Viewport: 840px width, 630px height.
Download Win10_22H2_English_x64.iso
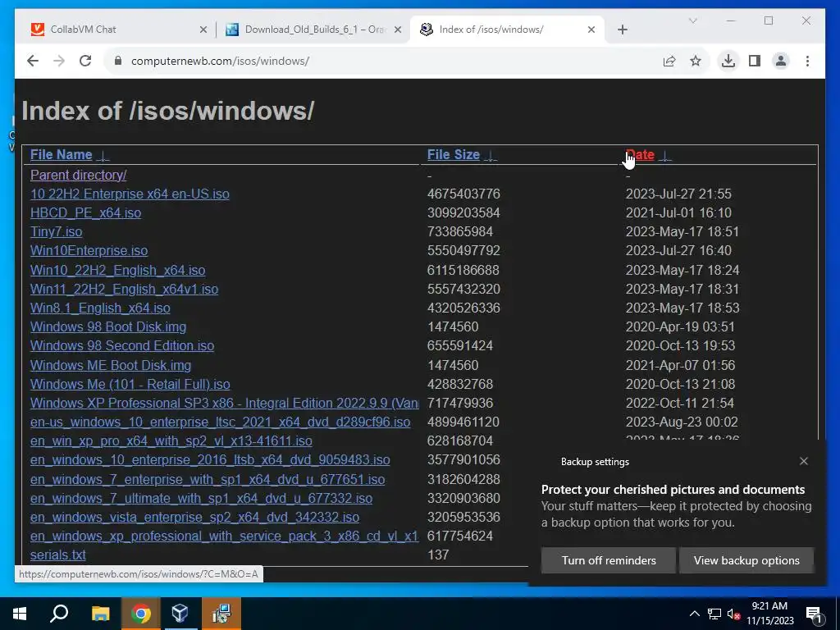(118, 270)
